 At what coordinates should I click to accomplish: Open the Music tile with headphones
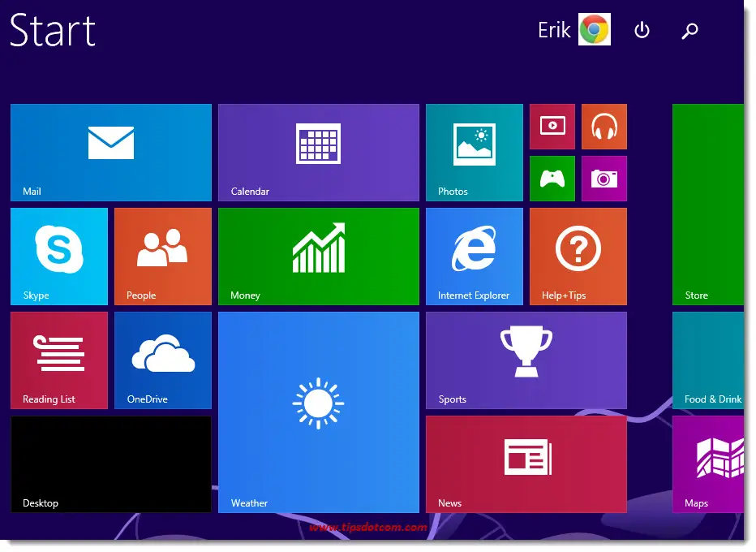click(604, 127)
